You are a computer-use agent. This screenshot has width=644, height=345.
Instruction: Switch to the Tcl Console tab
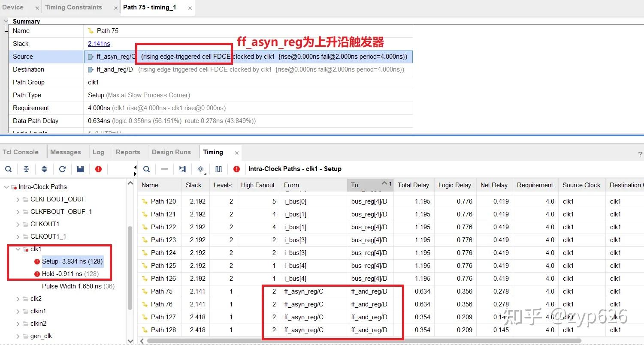21,152
